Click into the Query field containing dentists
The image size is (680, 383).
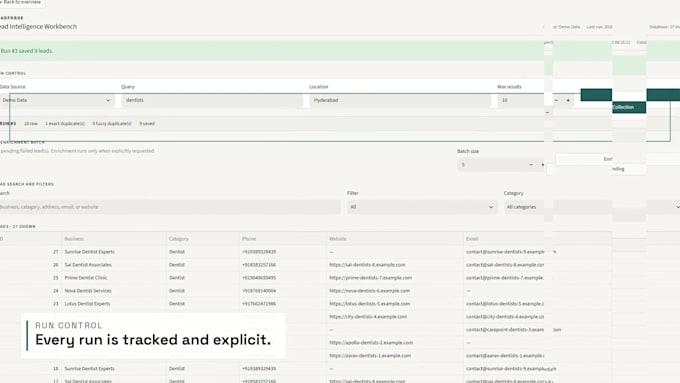pyautogui.click(x=212, y=100)
